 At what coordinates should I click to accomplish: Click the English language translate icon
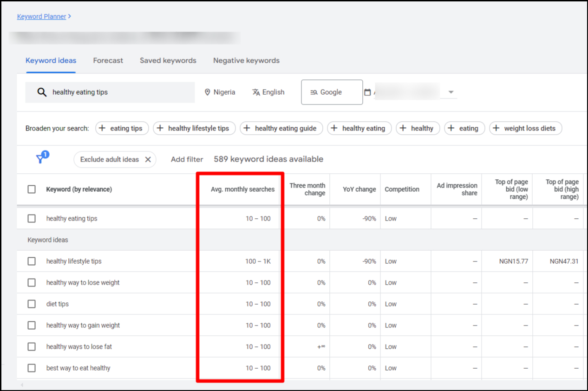tap(256, 92)
